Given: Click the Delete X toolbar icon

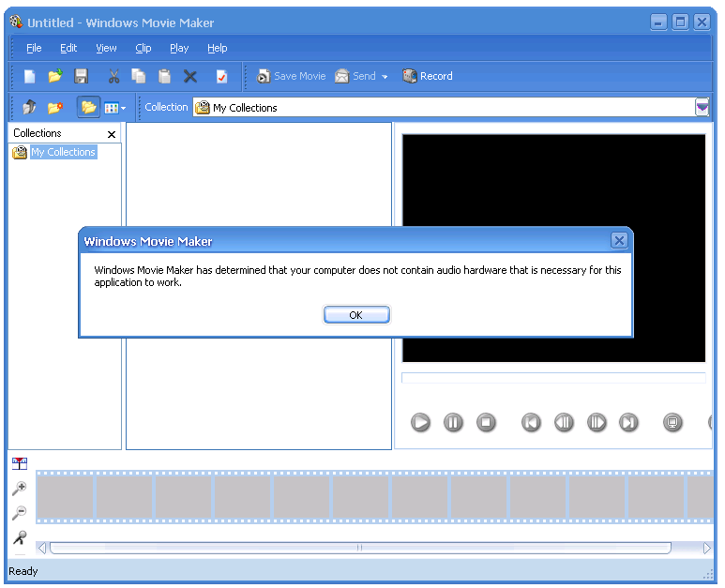Looking at the screenshot, I should [x=190, y=76].
